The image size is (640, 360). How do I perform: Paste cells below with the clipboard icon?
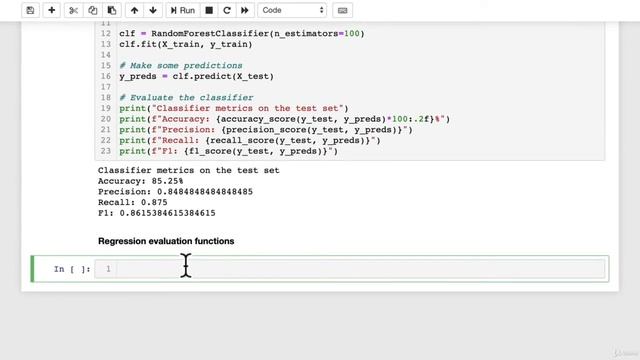coord(112,10)
